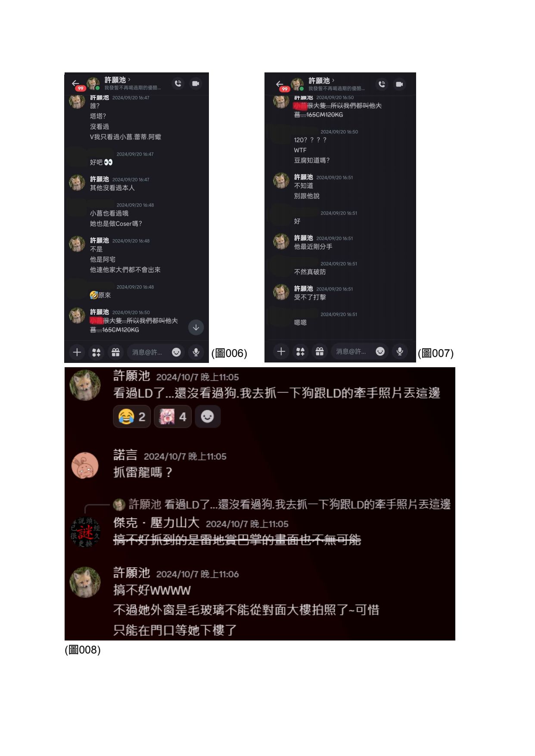Image resolution: width=535 pixels, height=756 pixels.
Task: Toggle the pink character reaction with count 4
Action: [172, 416]
